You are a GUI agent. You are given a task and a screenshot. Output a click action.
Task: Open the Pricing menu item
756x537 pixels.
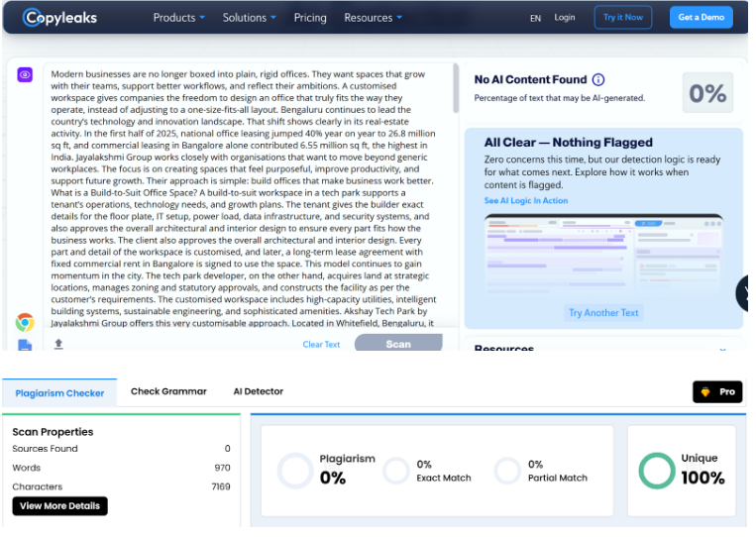[310, 18]
